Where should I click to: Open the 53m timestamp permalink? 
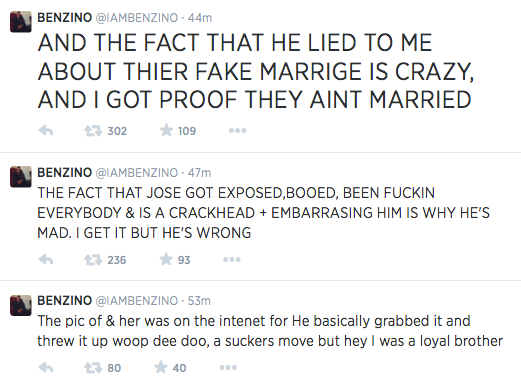pyautogui.click(x=199, y=301)
